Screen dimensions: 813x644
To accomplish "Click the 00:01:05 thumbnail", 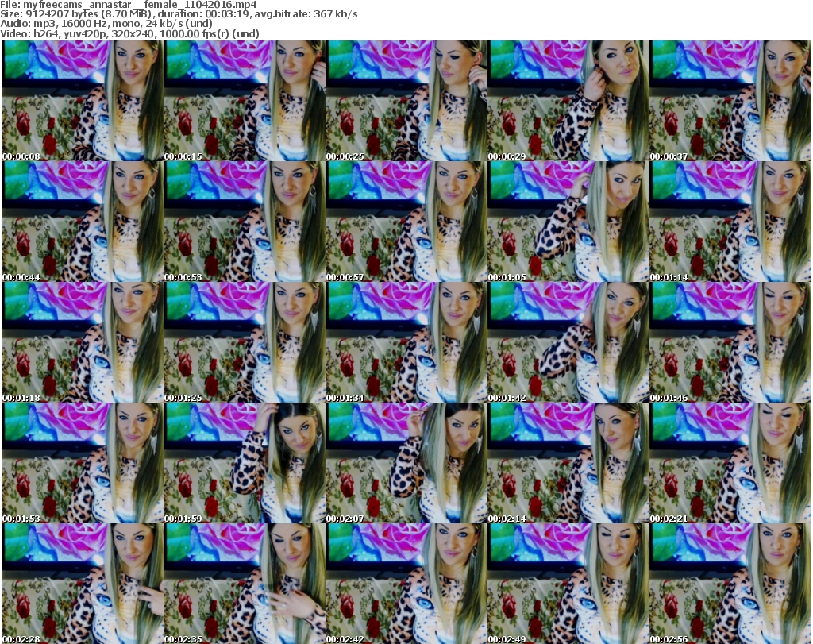I will pos(568,222).
